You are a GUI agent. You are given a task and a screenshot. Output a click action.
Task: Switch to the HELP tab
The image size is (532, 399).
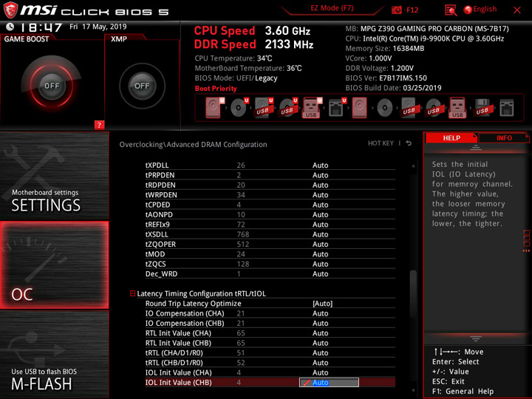coord(451,138)
